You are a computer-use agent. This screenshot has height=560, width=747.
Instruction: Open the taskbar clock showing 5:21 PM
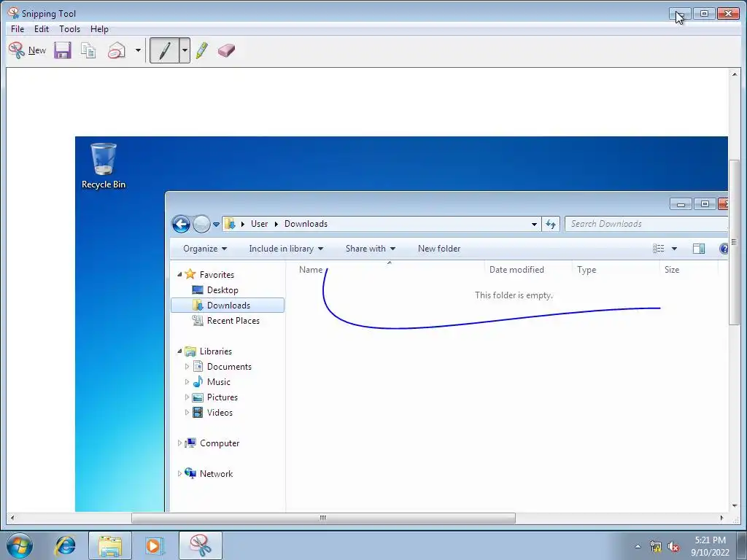point(710,546)
